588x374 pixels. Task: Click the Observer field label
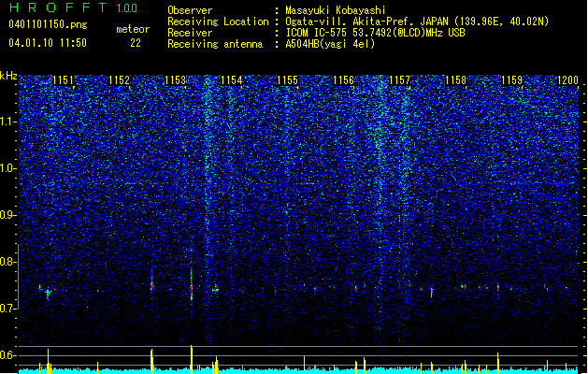coord(190,10)
